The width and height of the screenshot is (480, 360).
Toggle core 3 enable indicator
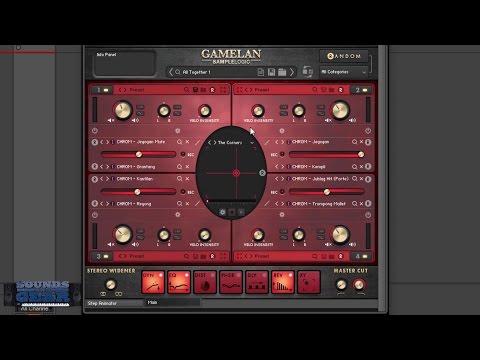pyautogui.click(x=106, y=256)
